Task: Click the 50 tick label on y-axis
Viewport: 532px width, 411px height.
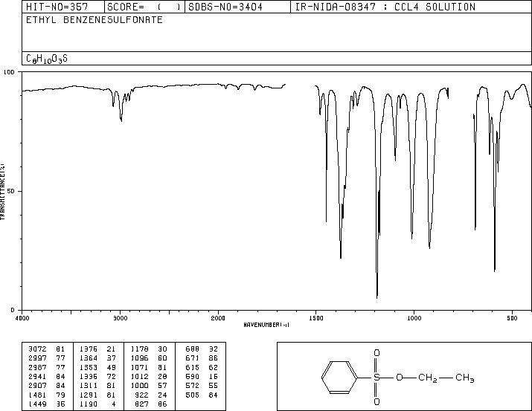Action: pyautogui.click(x=11, y=191)
